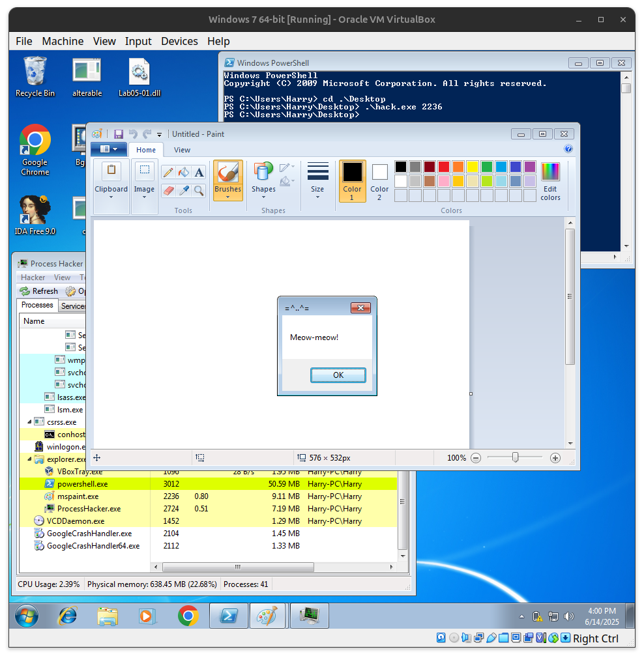Select the Pencil tool in Paint
This screenshot has width=644, height=658.
[x=168, y=172]
